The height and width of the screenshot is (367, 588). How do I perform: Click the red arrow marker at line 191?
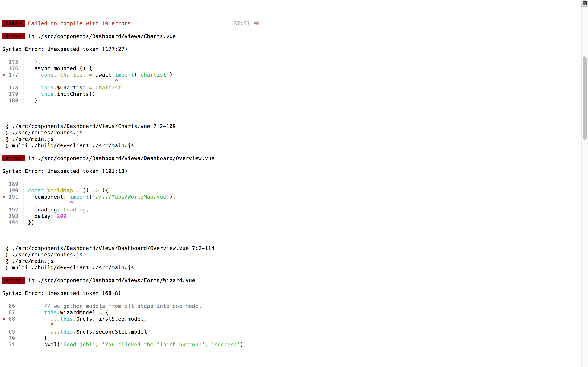tap(3, 197)
